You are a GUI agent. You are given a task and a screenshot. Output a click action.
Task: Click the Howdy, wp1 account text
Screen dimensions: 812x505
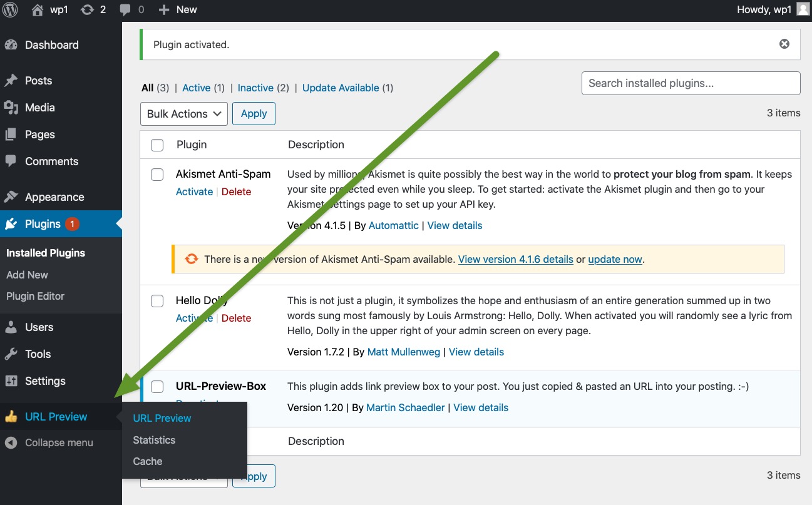[x=764, y=9]
